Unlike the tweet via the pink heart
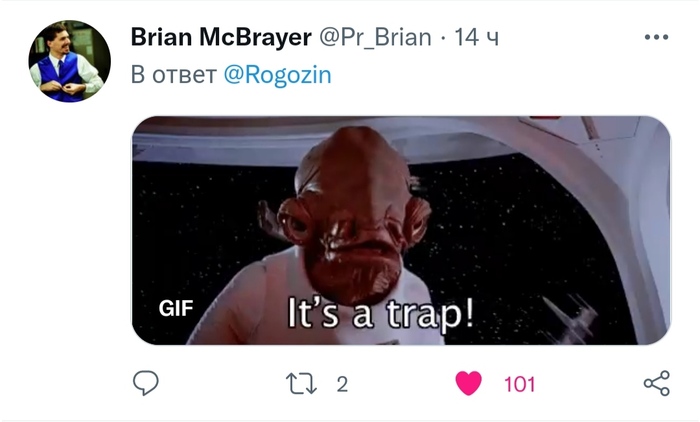The height and width of the screenshot is (422, 700). 468,384
